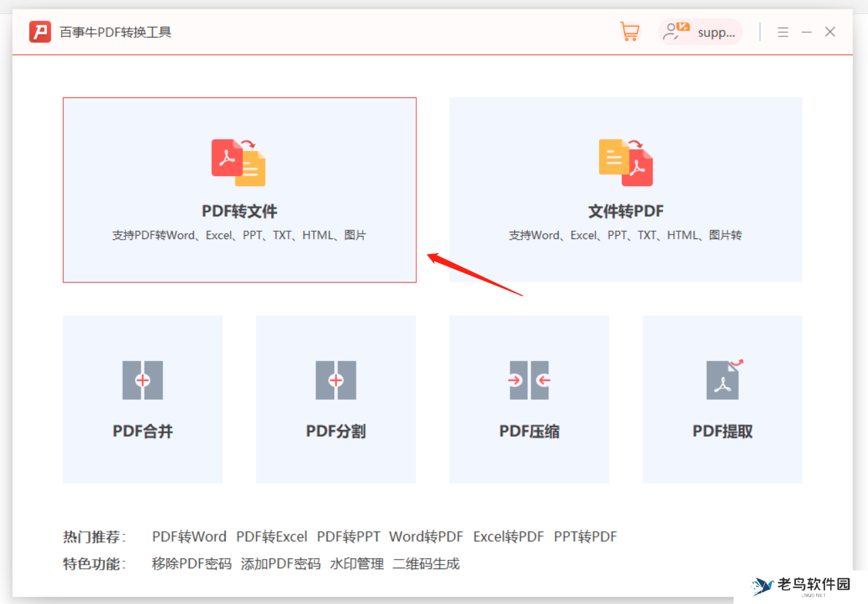Open the 水印管理 watermark manager
868x604 pixels.
[x=356, y=564]
